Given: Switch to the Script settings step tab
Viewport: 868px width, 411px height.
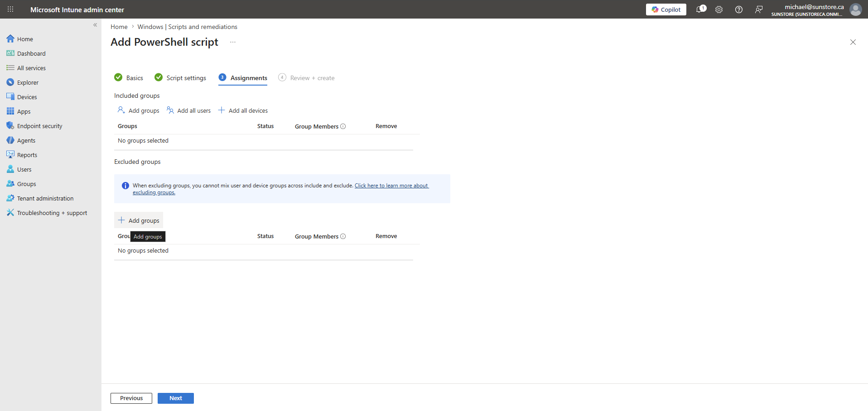Looking at the screenshot, I should click(180, 78).
